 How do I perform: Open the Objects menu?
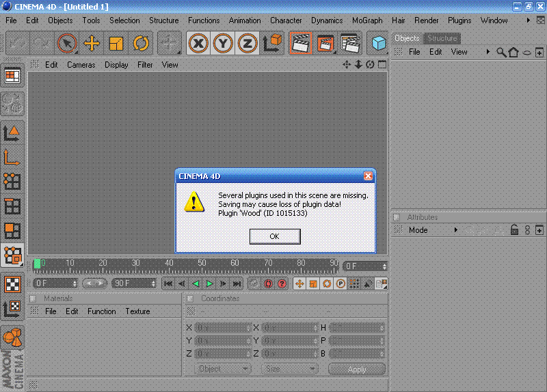[x=60, y=20]
